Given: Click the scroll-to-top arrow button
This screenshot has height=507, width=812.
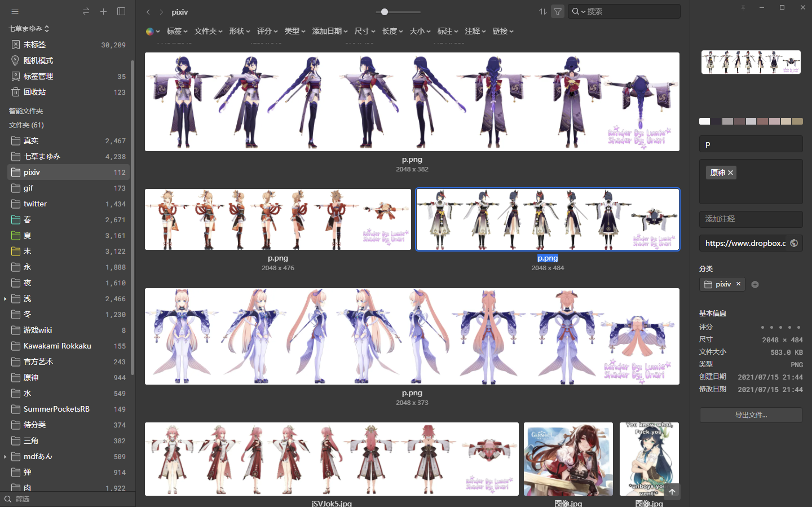Looking at the screenshot, I should 672,492.
